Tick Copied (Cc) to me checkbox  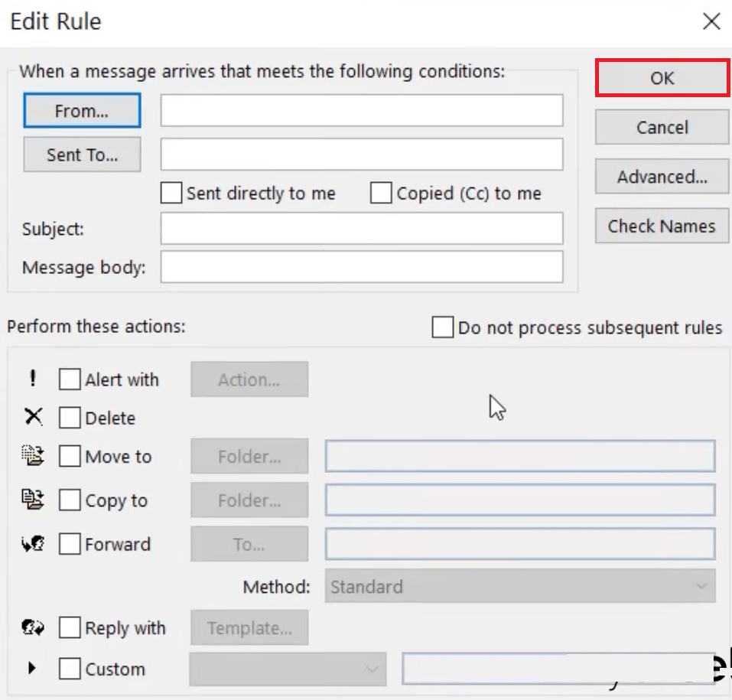[x=380, y=193]
